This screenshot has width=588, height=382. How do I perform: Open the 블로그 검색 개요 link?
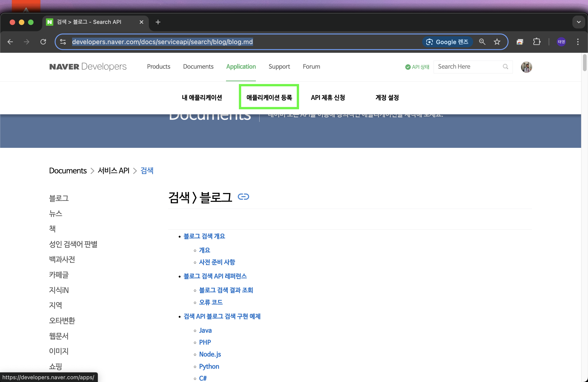[204, 236]
